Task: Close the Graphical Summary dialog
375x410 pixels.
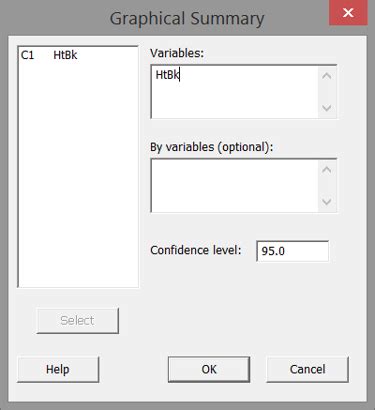Action: pos(348,13)
